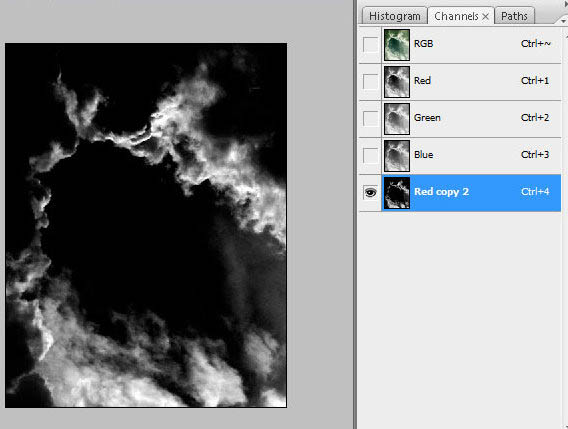
Task: Switch to the Paths tab
Action: tap(514, 16)
